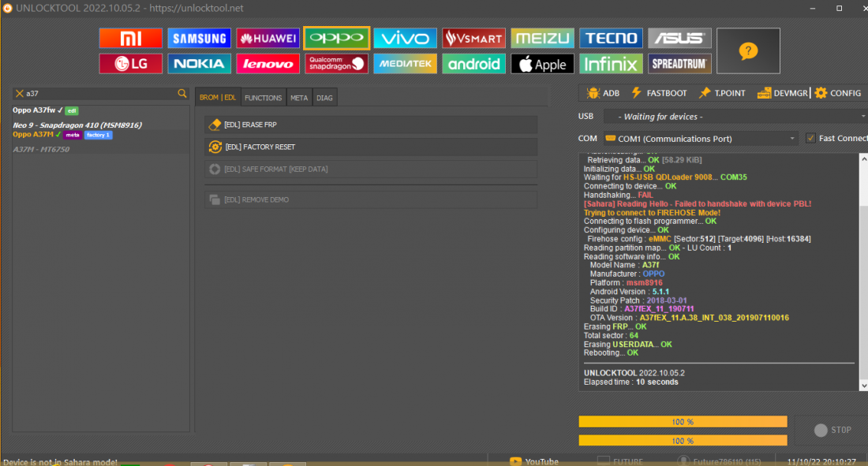The height and width of the screenshot is (466, 868).
Task: Toggle the Fast Connect checkbox
Action: pyautogui.click(x=810, y=138)
